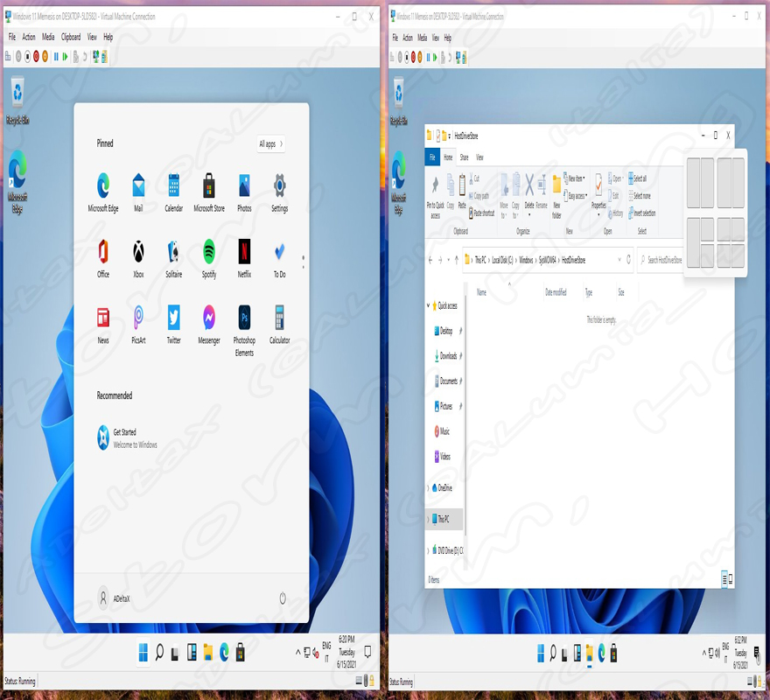Sort by the Date modified column
This screenshot has height=700, width=770.
(556, 292)
